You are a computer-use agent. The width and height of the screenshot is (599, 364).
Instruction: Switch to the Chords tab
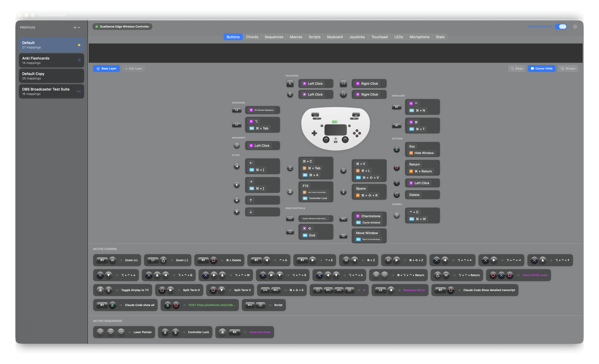pyautogui.click(x=252, y=37)
